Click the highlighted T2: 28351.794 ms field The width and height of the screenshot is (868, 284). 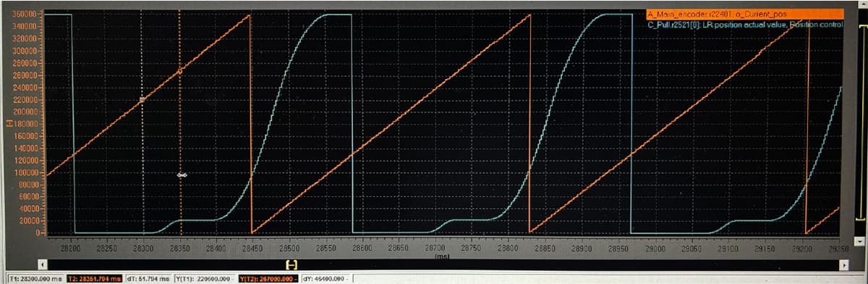pyautogui.click(x=94, y=278)
